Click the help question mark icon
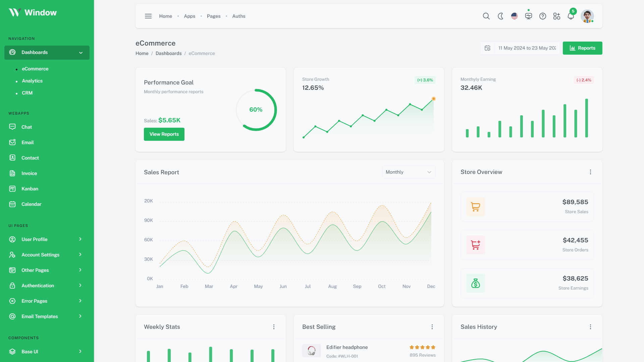644x362 pixels. 543,16
